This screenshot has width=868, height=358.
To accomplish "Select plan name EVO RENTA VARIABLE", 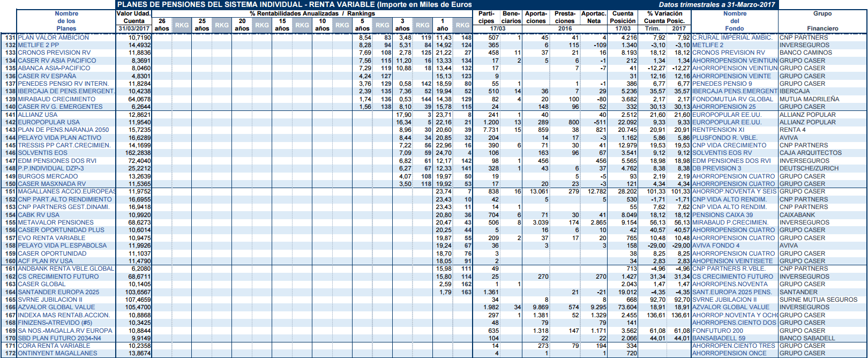I will (51, 238).
